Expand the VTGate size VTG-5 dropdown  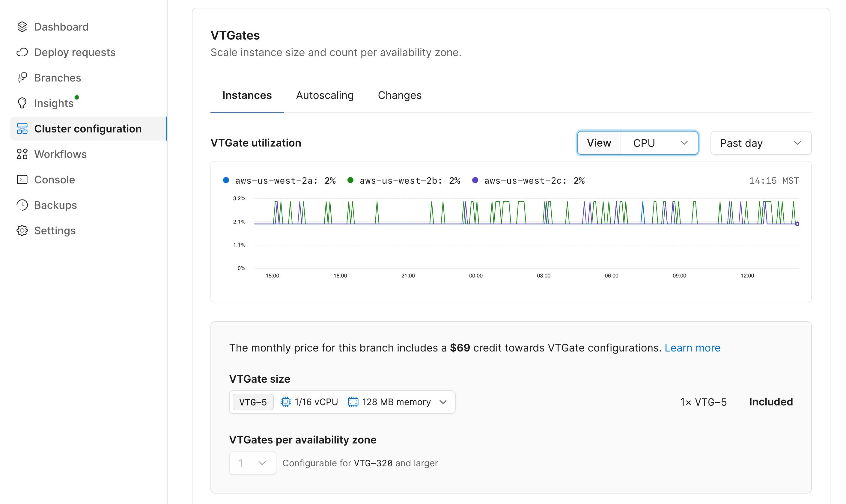342,402
